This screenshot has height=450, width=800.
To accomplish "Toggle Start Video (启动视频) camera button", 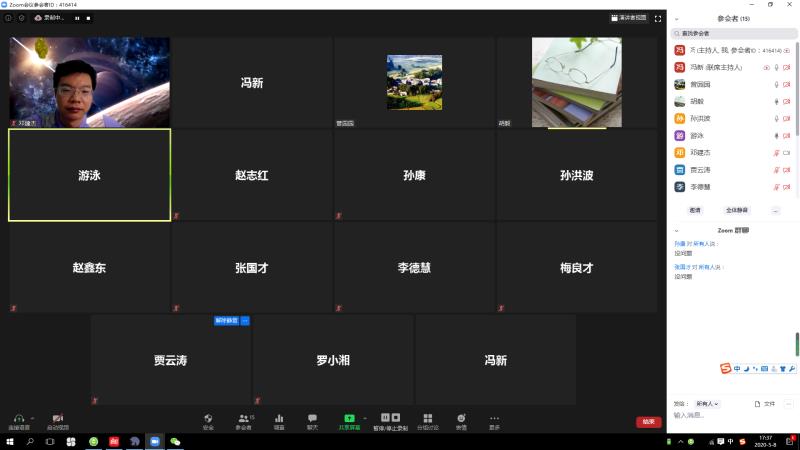I will [58, 420].
